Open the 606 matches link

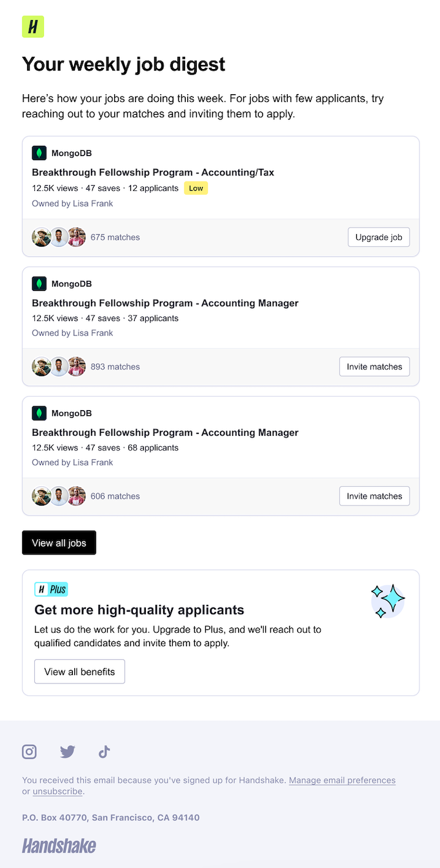pos(115,496)
